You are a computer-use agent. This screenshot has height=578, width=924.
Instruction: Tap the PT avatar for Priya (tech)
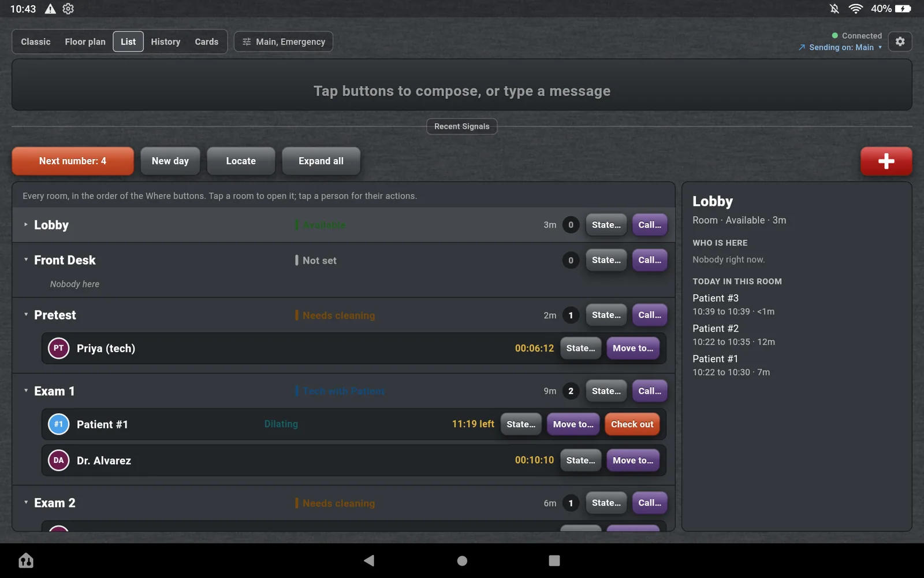coord(58,348)
